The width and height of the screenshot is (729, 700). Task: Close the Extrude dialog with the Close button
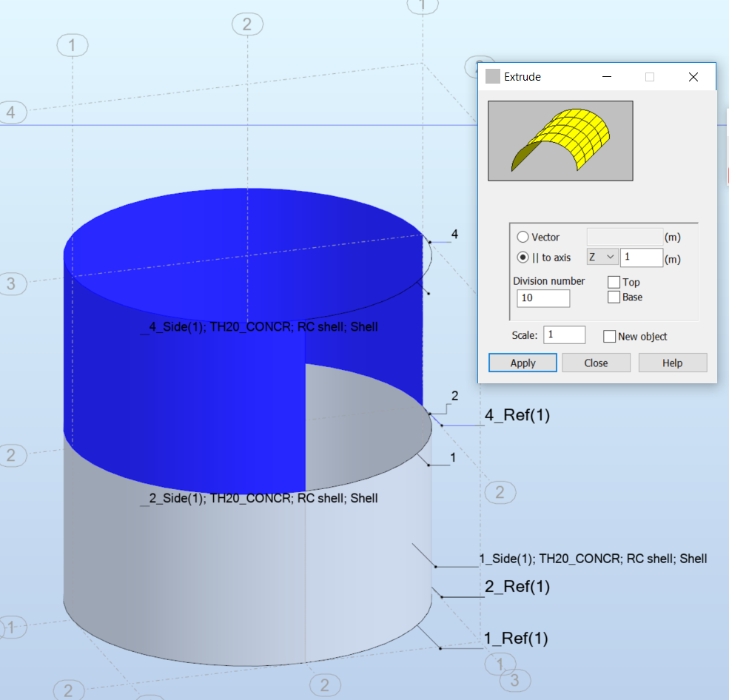tap(596, 363)
